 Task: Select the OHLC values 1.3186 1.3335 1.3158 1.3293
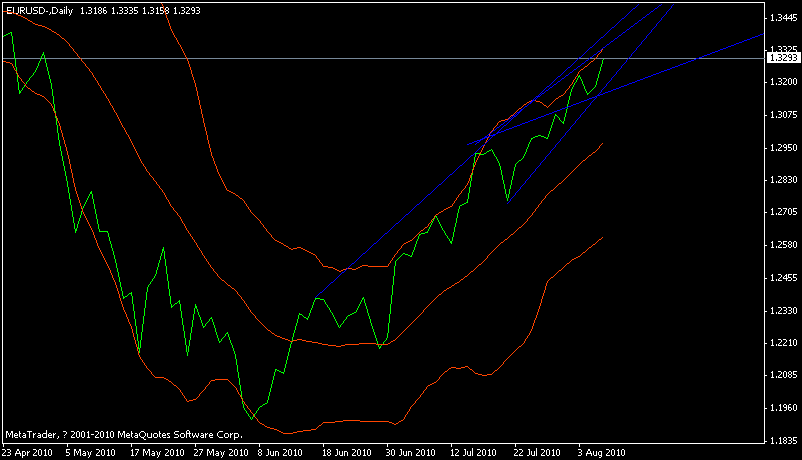pyautogui.click(x=140, y=10)
